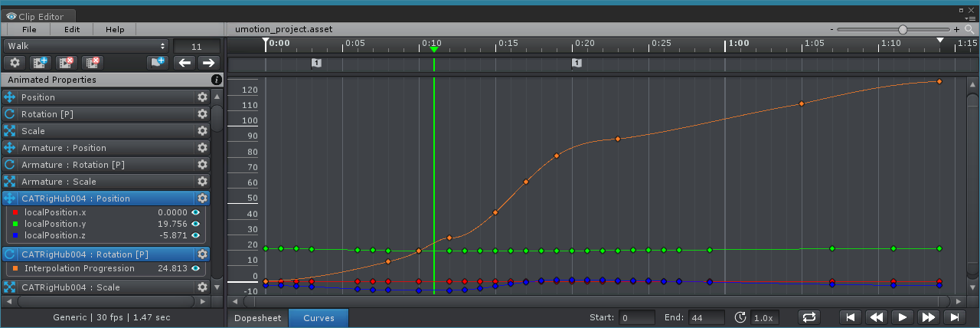
Task: Toggle visibility of localPosition.z curve
Action: click(x=195, y=235)
